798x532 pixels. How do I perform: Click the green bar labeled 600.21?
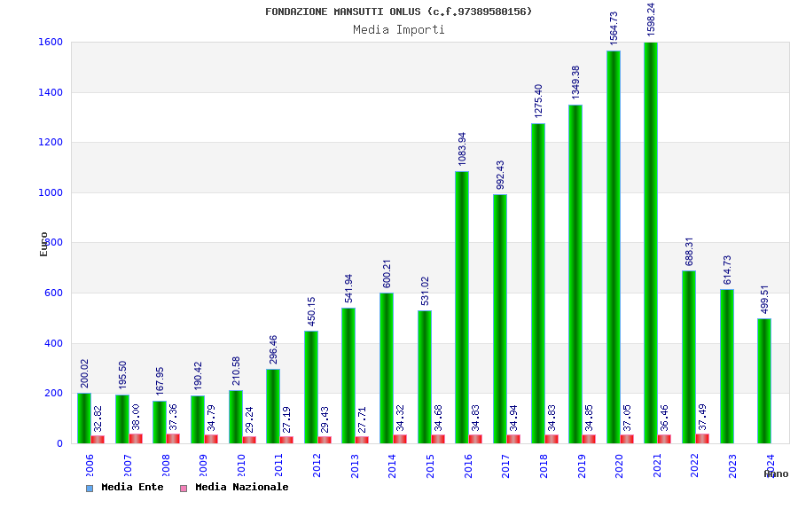[x=387, y=368]
